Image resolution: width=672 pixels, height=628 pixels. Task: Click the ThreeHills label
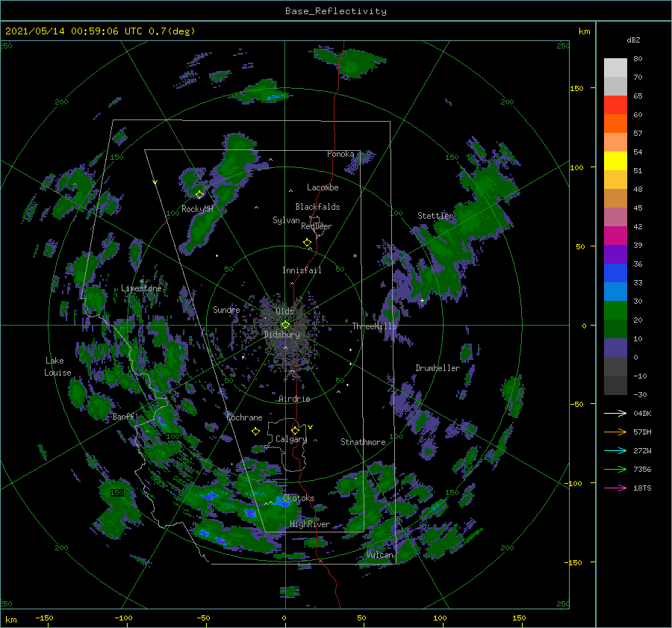click(x=375, y=326)
